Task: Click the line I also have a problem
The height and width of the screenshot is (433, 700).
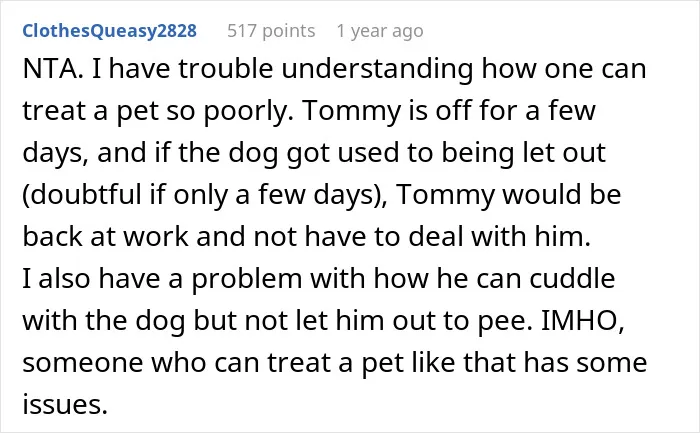Action: [x=319, y=279]
